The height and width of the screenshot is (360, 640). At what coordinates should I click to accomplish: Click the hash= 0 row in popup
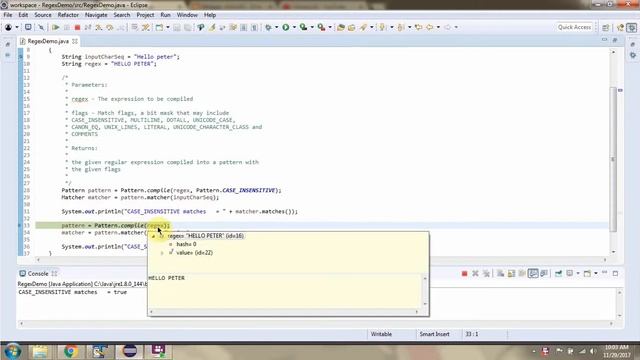click(x=186, y=244)
